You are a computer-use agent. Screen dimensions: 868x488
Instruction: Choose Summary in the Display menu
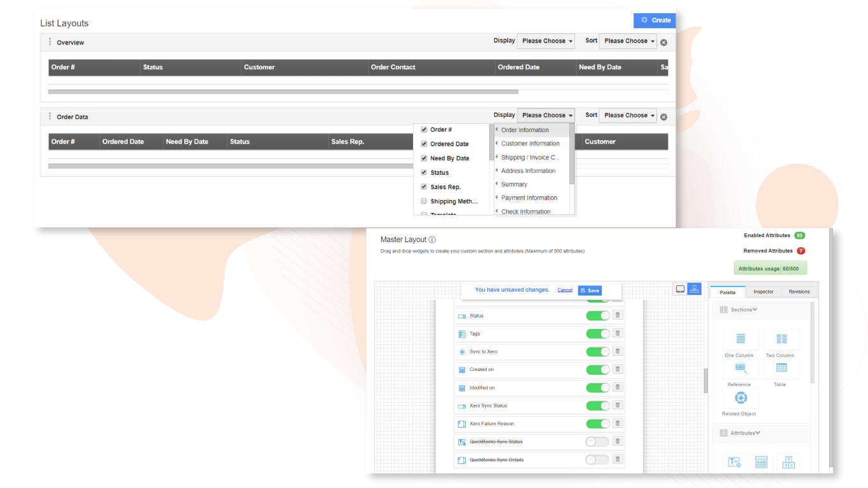532,184
